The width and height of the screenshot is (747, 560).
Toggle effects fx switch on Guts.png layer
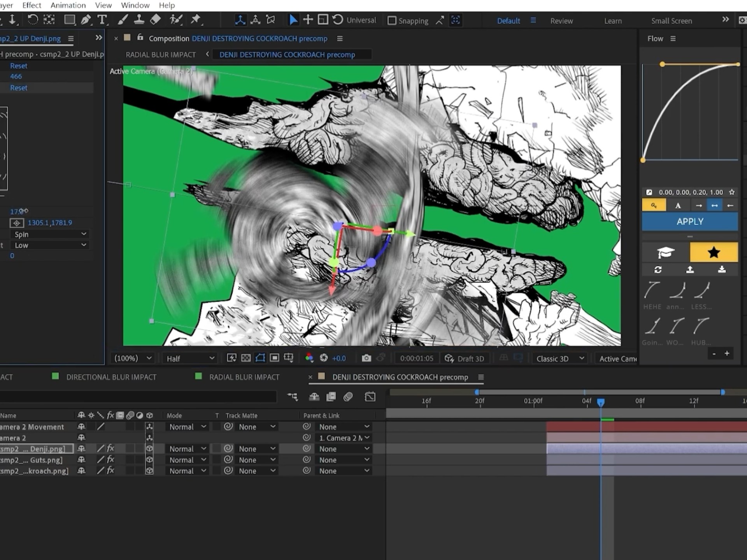[110, 460]
